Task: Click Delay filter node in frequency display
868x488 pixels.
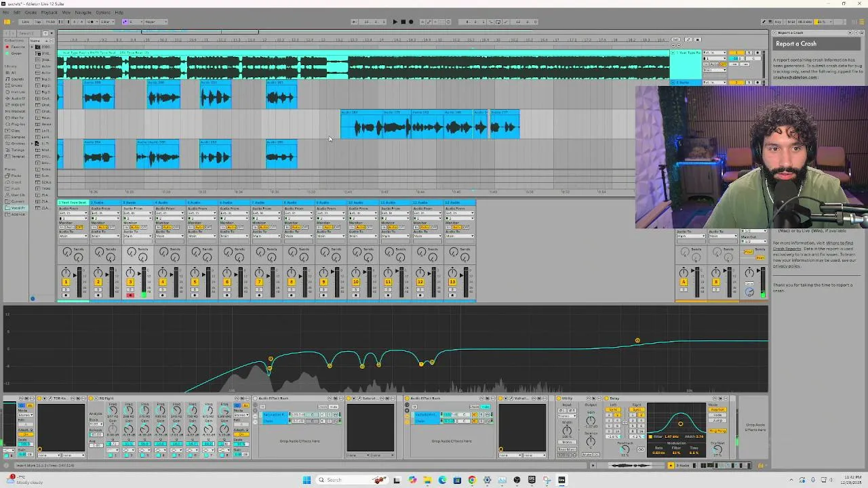Action: pyautogui.click(x=681, y=424)
